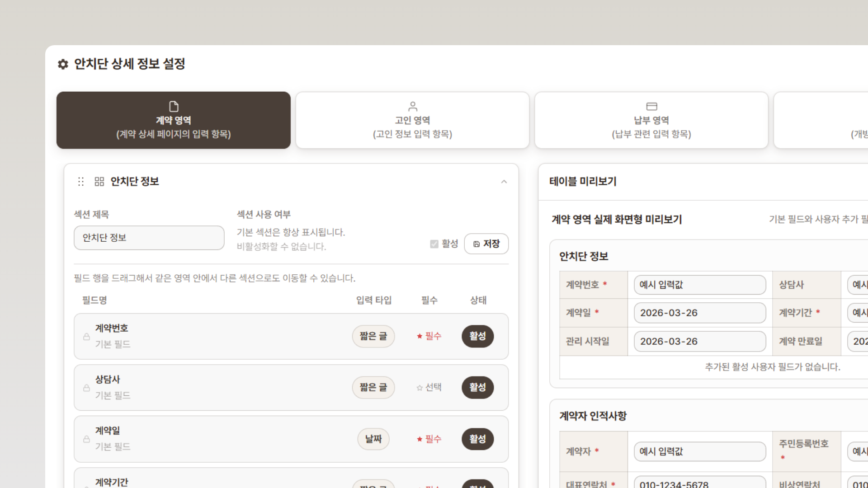
Task: Click the 관리 시작일 preview date field
Action: (700, 341)
